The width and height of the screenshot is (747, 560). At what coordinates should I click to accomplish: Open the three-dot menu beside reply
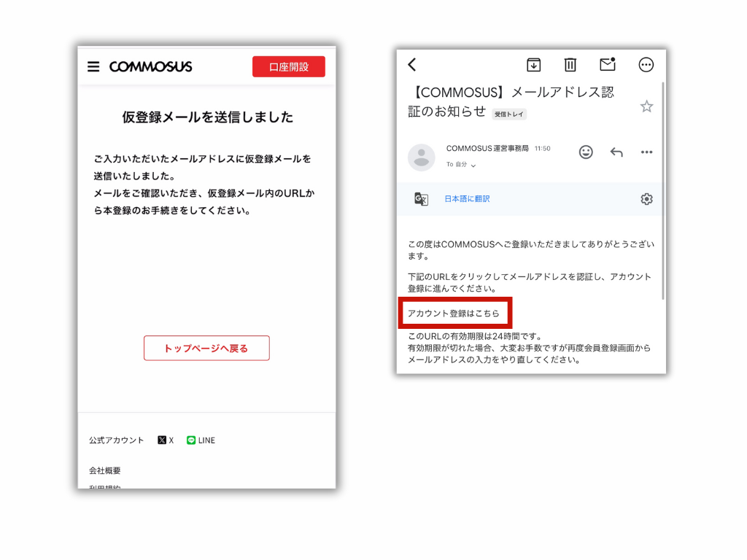[x=646, y=152]
